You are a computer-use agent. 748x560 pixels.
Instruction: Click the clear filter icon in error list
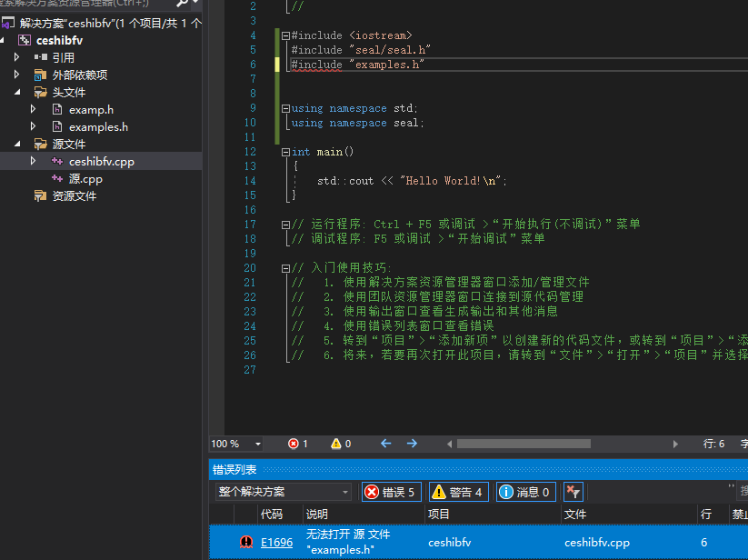[573, 492]
